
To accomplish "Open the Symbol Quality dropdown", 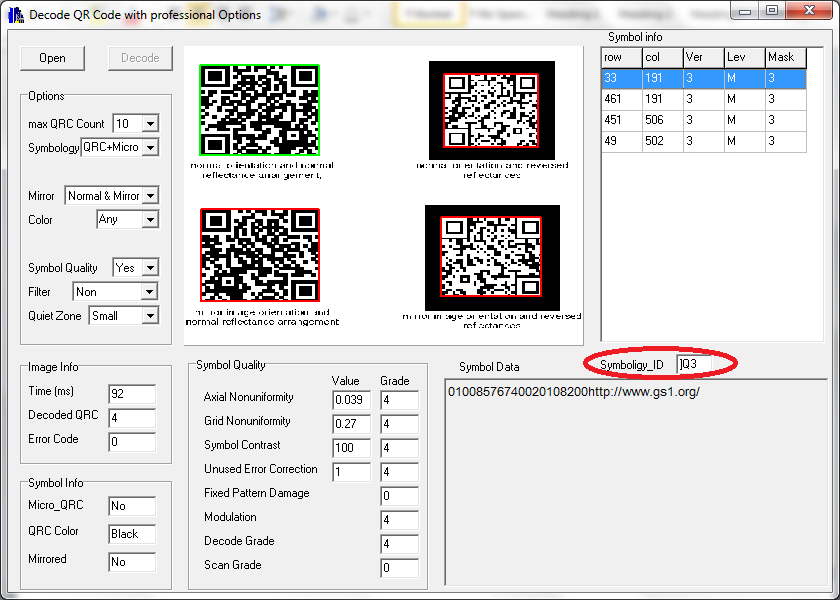I will pyautogui.click(x=151, y=267).
